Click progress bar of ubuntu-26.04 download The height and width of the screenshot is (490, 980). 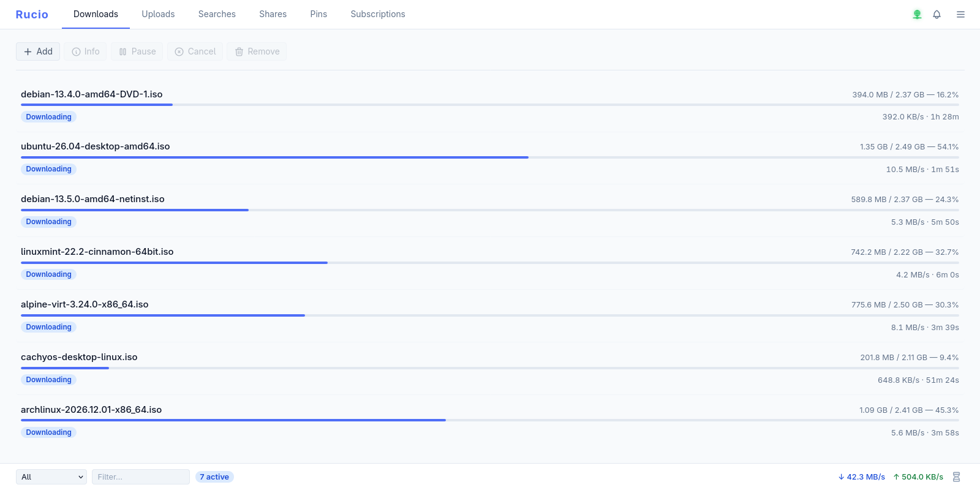490,157
